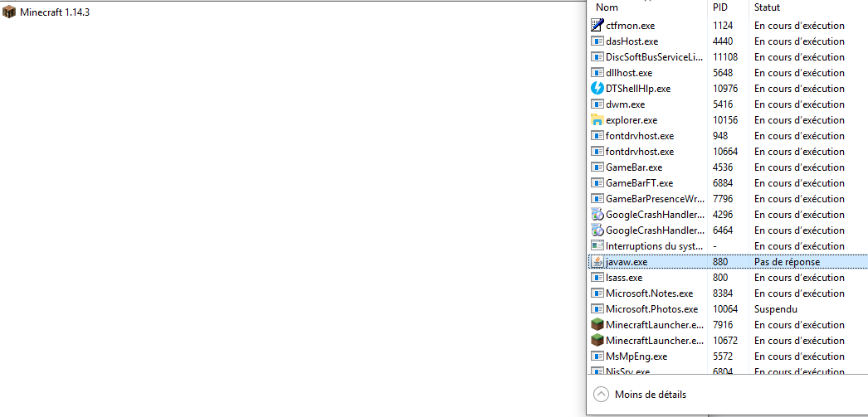This screenshot has width=868, height=417.
Task: Click the Microsoft.Notes.exe process icon
Action: point(597,293)
